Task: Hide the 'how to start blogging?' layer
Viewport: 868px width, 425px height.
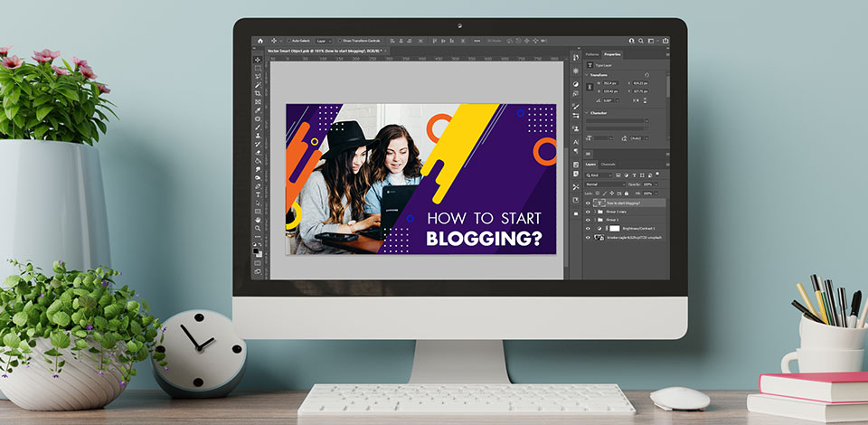Action: pyautogui.click(x=588, y=203)
